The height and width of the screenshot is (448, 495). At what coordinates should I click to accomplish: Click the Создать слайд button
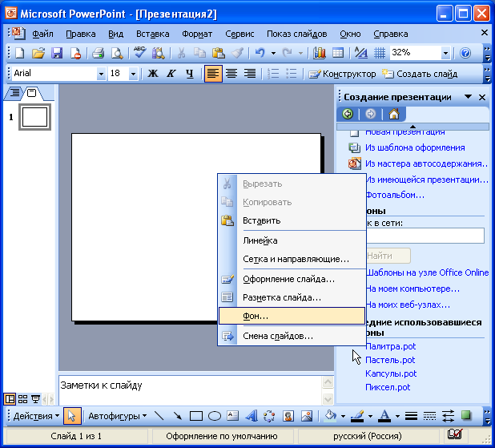tap(420, 74)
